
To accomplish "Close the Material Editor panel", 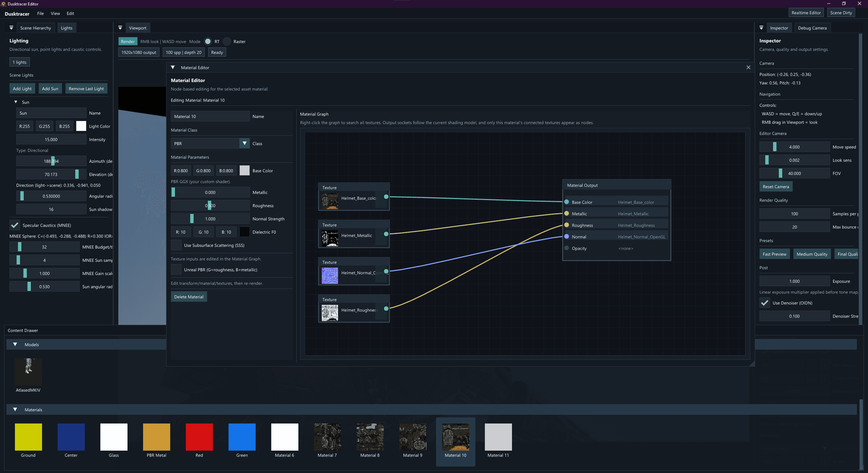I will (748, 67).
